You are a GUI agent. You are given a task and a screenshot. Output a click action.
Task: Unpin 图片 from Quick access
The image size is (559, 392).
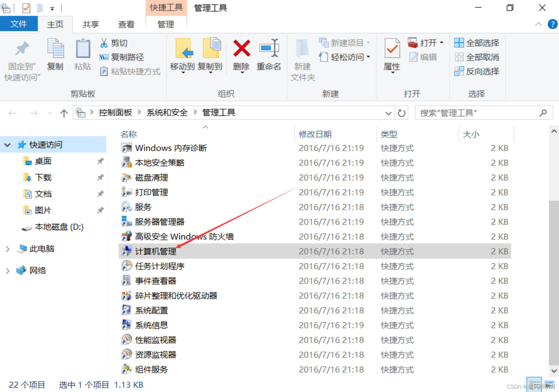click(x=100, y=210)
